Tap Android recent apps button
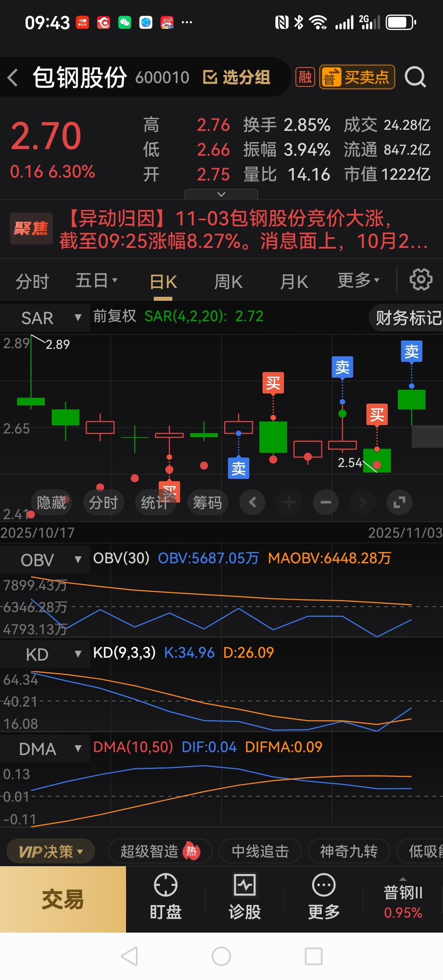This screenshot has width=443, height=980. point(314,956)
